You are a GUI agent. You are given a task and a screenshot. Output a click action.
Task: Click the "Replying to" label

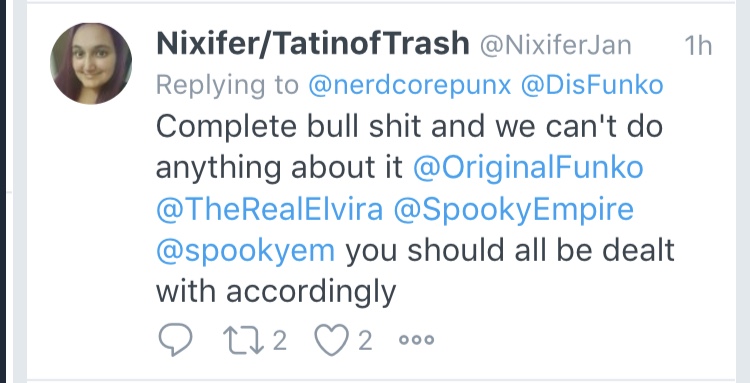click(x=228, y=87)
